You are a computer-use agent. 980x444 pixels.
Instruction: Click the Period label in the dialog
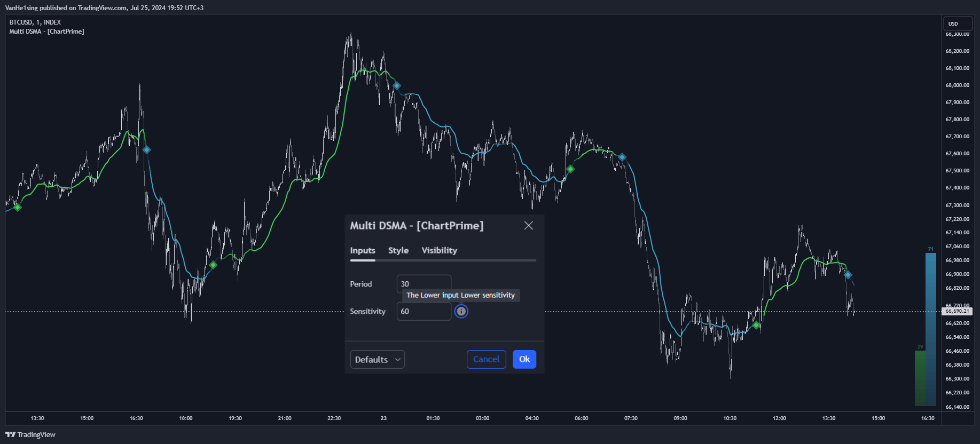tap(361, 284)
